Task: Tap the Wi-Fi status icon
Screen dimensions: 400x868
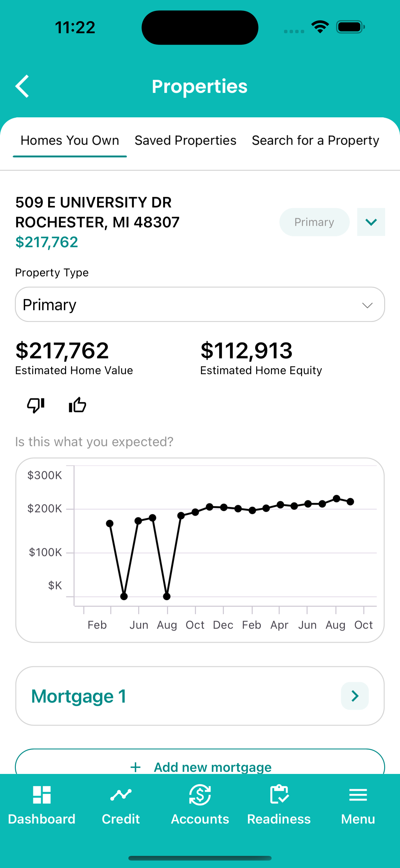Action: 320,27
